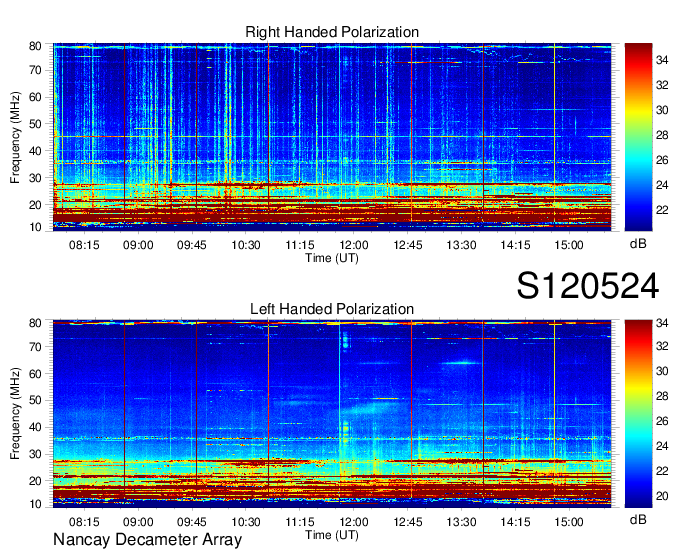Click the Right Handed Polarization spectrogram image
Viewport: 680px width, 552px height.
click(332, 137)
